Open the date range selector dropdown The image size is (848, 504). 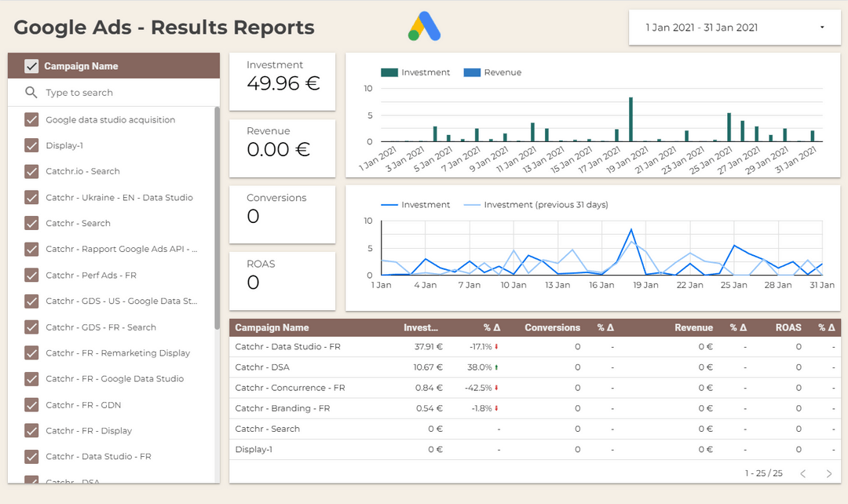[x=733, y=27]
